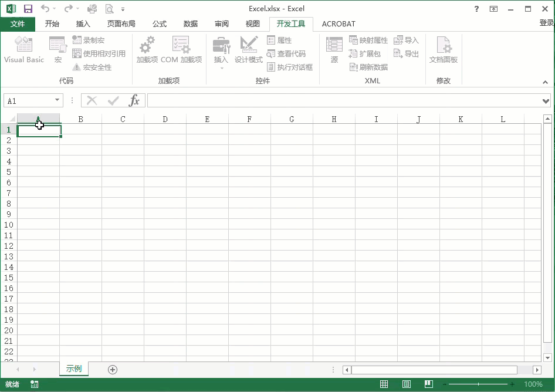555x392 pixels.
Task: Switch to the 数据 tab
Action: pyautogui.click(x=191, y=23)
